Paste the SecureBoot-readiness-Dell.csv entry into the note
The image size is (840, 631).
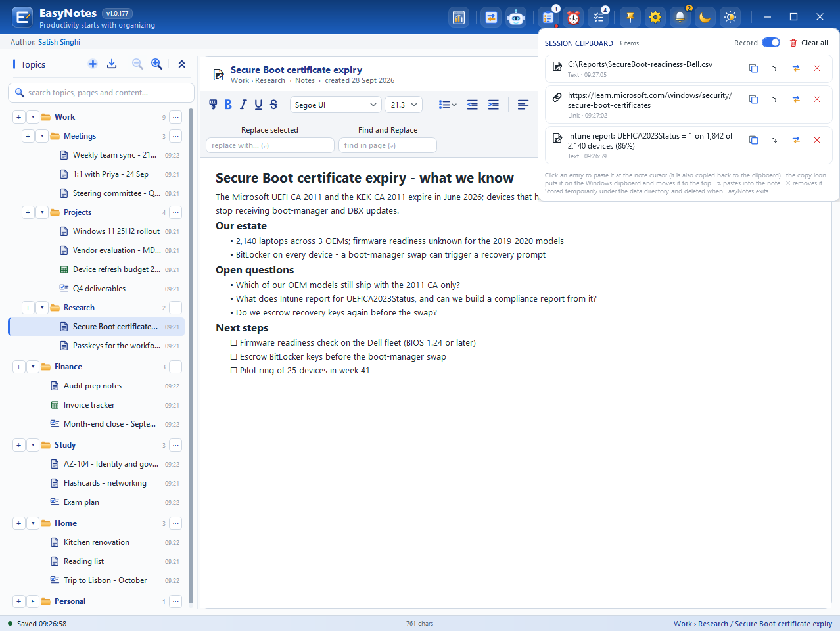pyautogui.click(x=775, y=68)
